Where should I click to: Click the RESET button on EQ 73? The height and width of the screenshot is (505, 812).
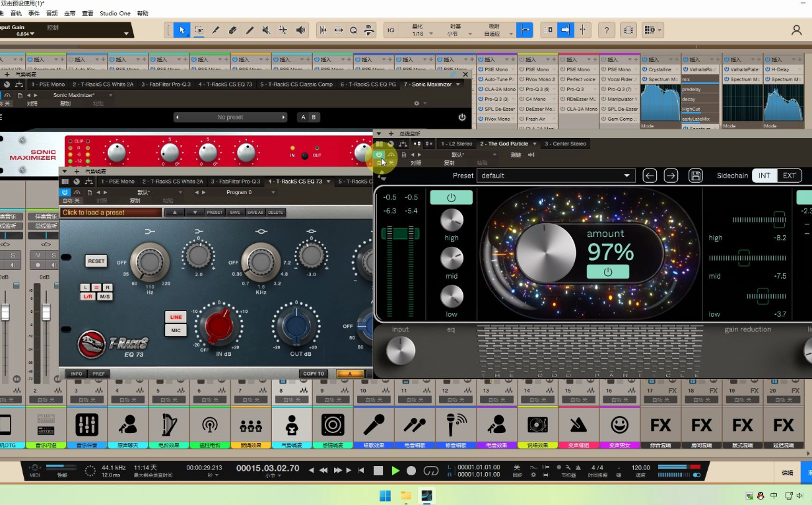click(96, 261)
